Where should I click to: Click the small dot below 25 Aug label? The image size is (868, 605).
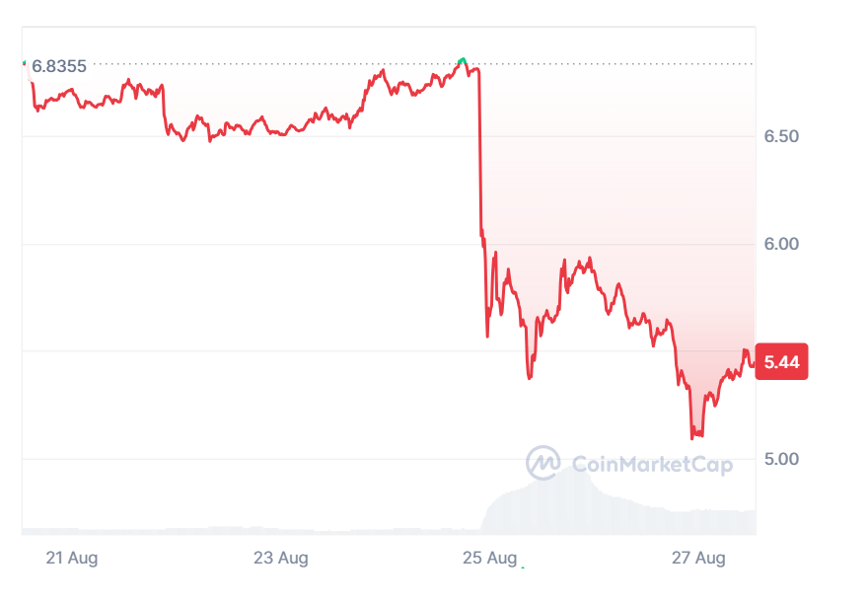[523, 567]
